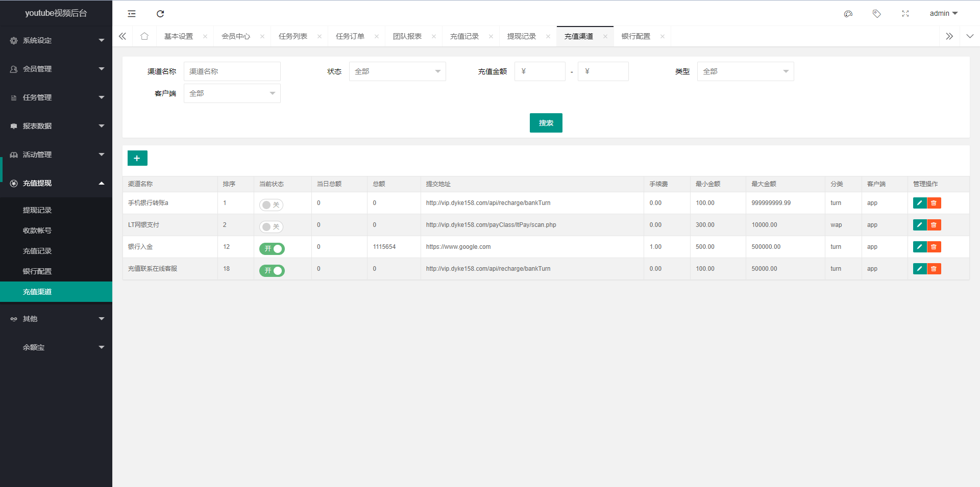Viewport: 980px width, 487px height.
Task: Disable the 充值联系在线客服 status switch
Action: [272, 270]
